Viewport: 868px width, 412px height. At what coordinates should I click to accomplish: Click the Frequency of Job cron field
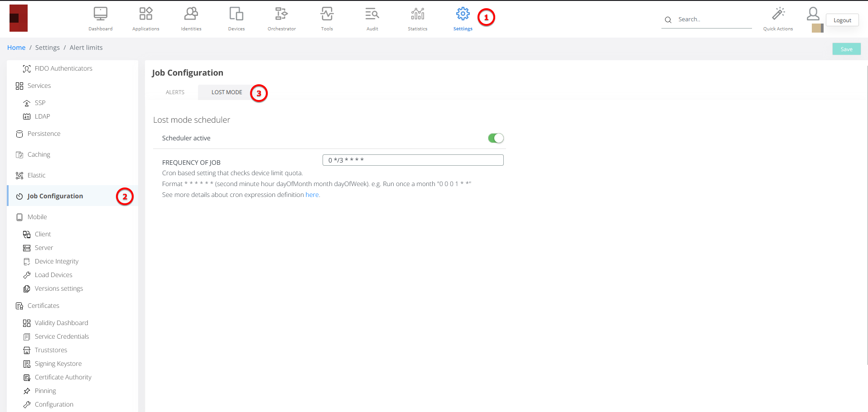click(413, 160)
